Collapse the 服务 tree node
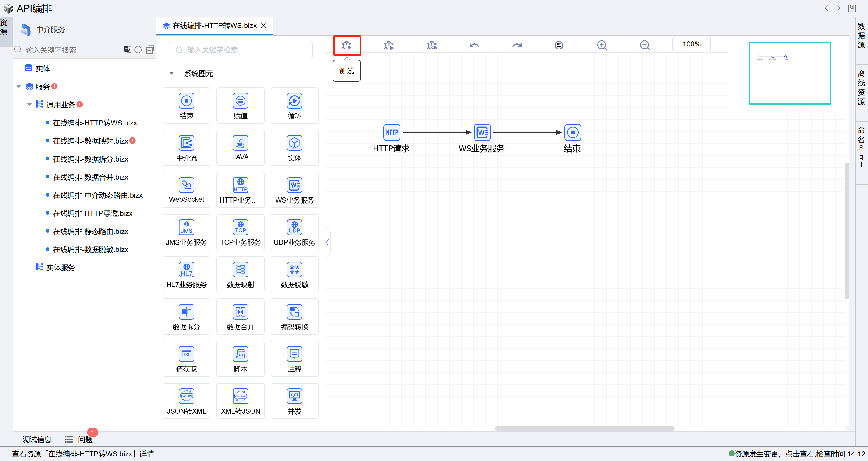Image resolution: width=868 pixels, height=461 pixels. click(19, 87)
